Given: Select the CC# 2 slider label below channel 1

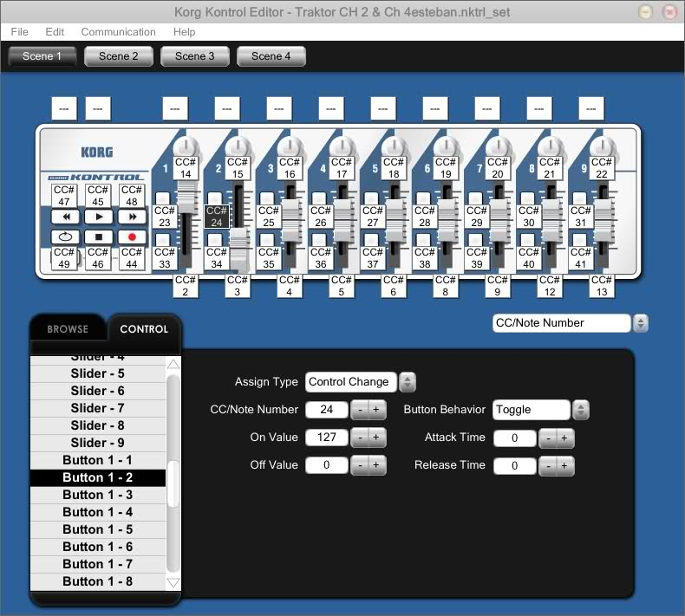Looking at the screenshot, I should tap(186, 286).
